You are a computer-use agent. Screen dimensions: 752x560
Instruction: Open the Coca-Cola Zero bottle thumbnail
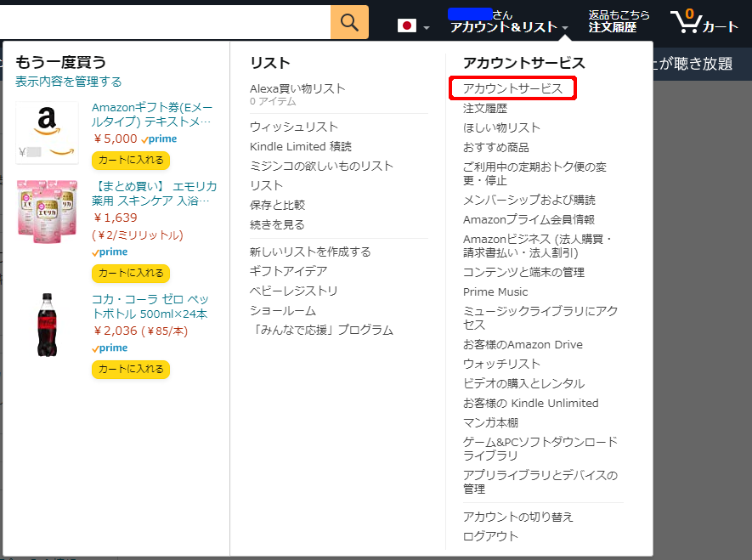point(47,325)
